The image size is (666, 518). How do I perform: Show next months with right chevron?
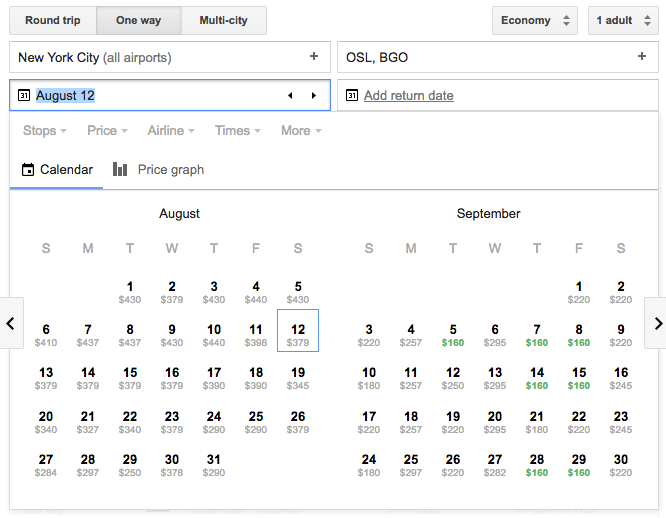pyautogui.click(x=656, y=323)
